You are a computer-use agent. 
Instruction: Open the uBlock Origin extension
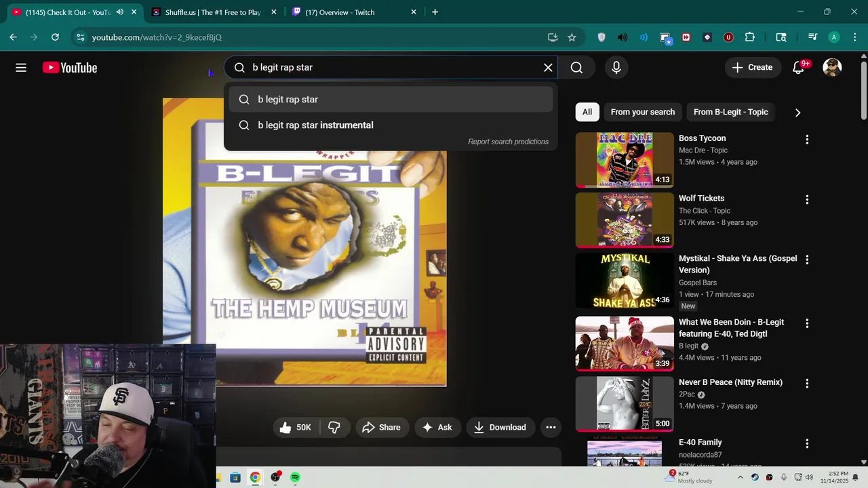pos(728,37)
